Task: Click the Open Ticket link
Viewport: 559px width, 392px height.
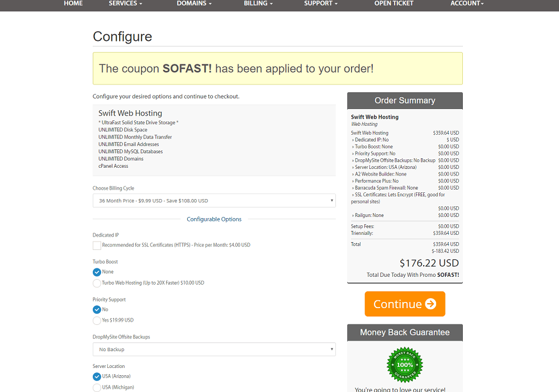Action: tap(394, 3)
